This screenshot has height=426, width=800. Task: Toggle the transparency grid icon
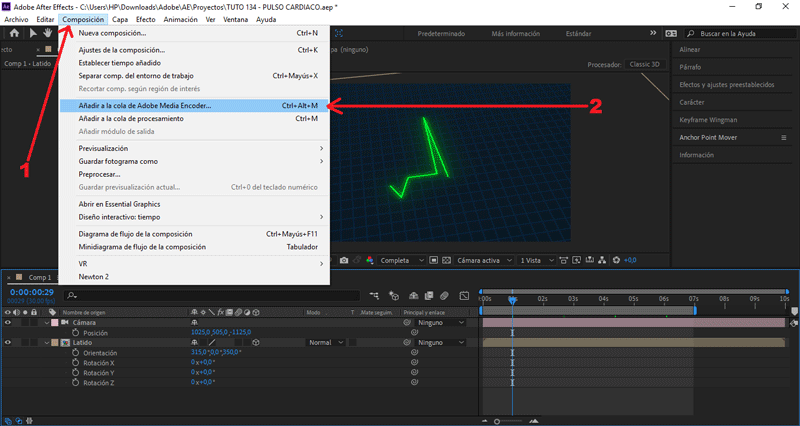tap(446, 260)
